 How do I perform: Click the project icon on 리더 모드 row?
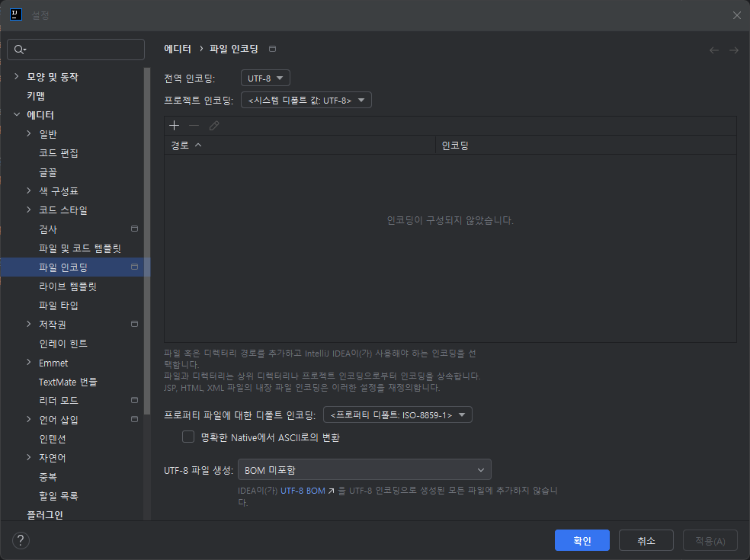click(134, 400)
